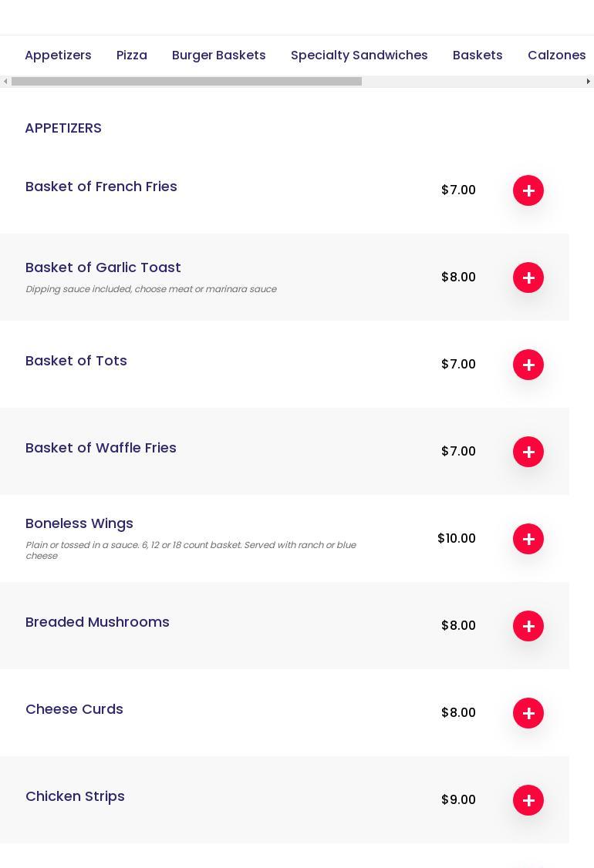Add Basket of Garlic Toast to order
Screen dimensions: 594x868
coord(528,278)
